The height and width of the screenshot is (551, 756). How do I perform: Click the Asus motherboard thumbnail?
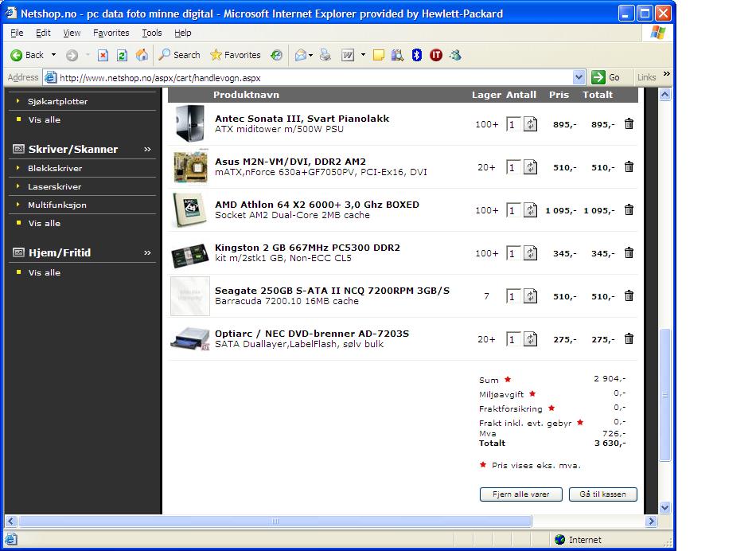[x=190, y=167]
